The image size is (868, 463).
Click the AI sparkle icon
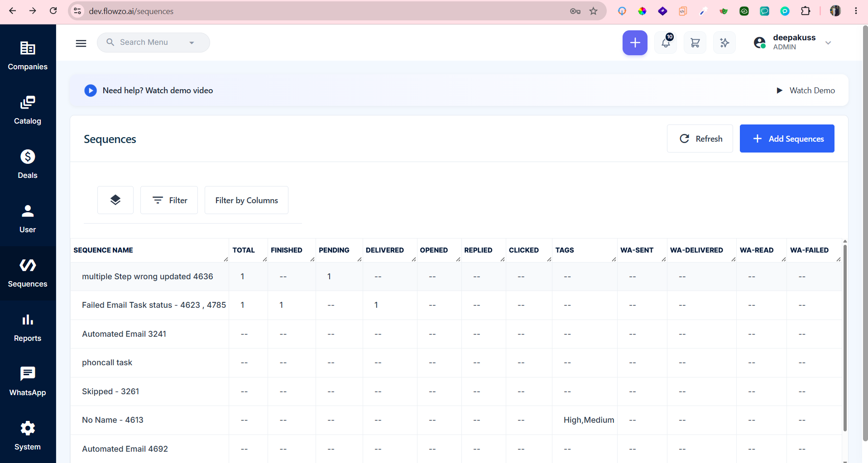click(x=724, y=43)
